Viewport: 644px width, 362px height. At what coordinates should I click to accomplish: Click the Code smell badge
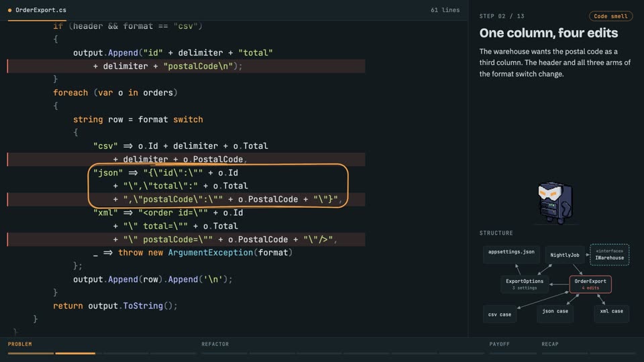610,16
